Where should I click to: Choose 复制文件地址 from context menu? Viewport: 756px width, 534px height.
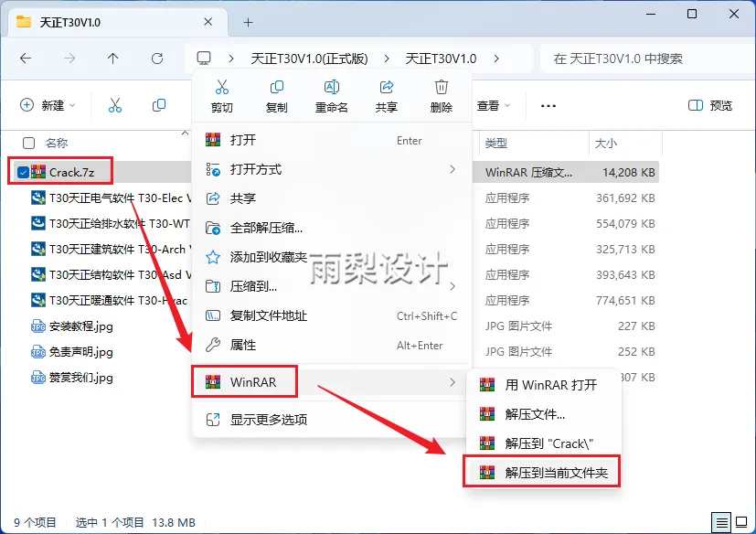click(331, 316)
